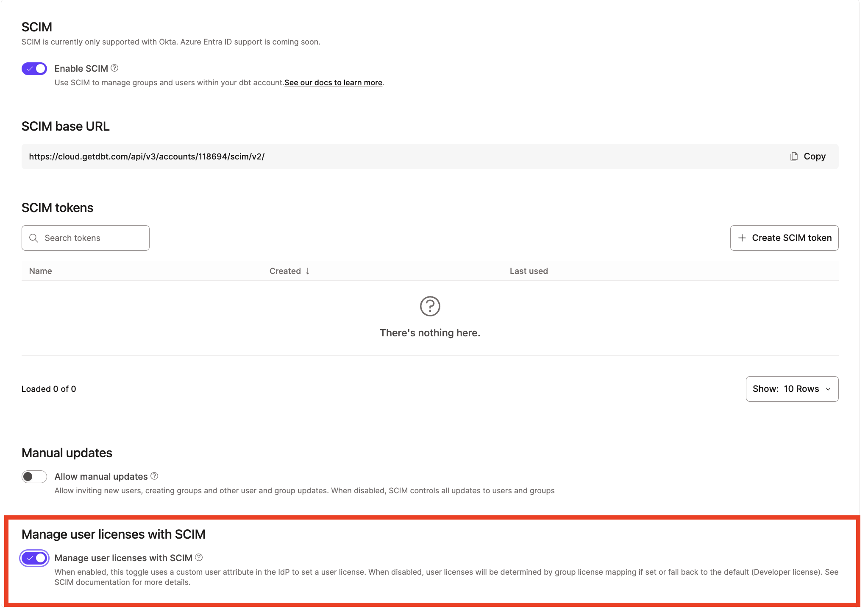Enable the Allow manual updates toggle

[34, 476]
